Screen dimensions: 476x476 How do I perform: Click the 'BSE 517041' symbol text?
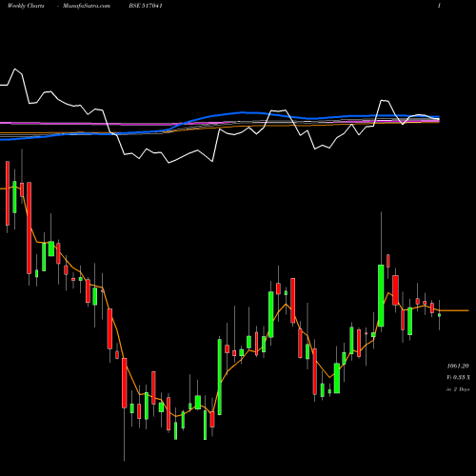(146, 6)
